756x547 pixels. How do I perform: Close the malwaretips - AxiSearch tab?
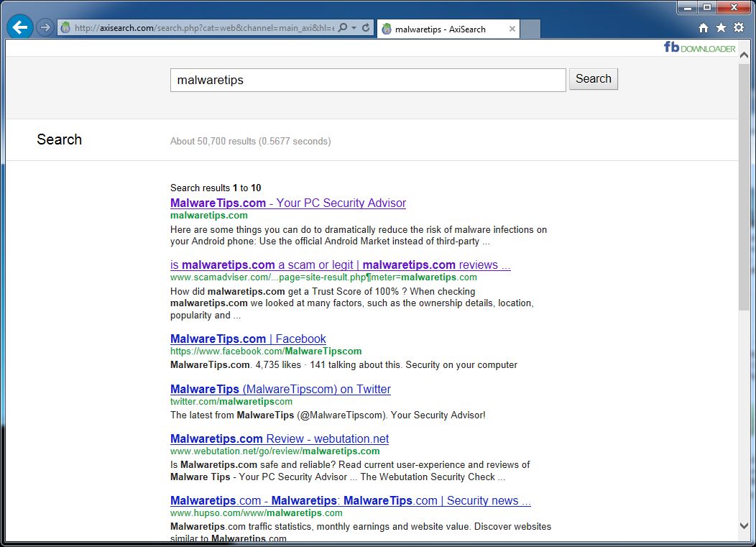pyautogui.click(x=512, y=29)
